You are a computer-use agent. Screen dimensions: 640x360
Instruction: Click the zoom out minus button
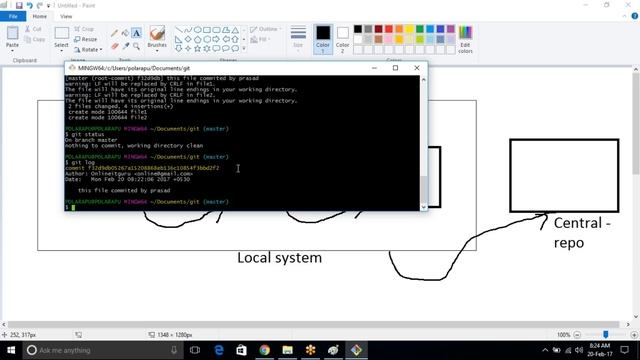[577, 335]
